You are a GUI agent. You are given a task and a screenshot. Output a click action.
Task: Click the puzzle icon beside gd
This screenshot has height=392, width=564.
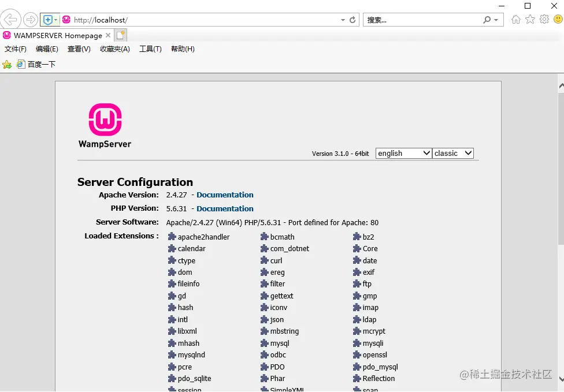pyautogui.click(x=172, y=296)
